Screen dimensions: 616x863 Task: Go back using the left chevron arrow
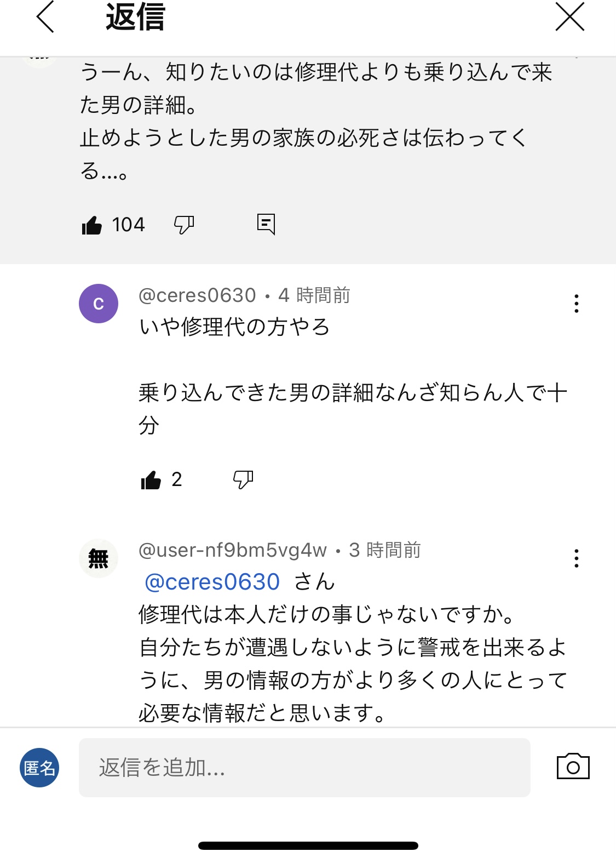tap(45, 16)
